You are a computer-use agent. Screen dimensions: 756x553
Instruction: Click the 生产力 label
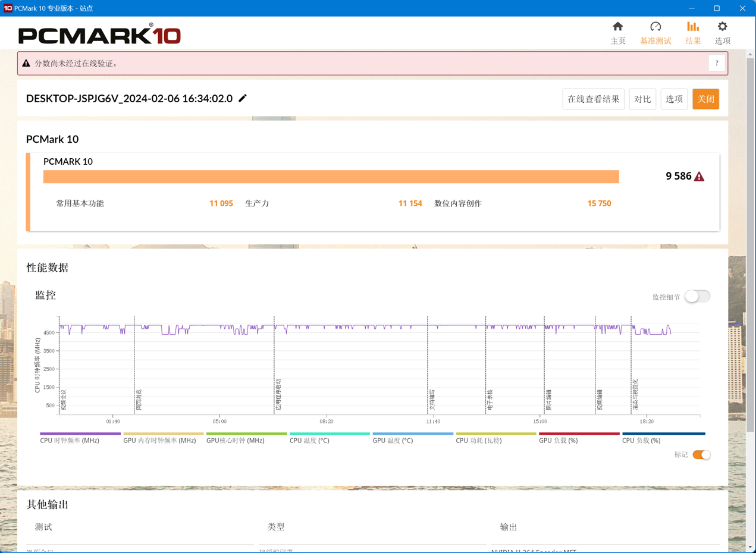(x=258, y=203)
